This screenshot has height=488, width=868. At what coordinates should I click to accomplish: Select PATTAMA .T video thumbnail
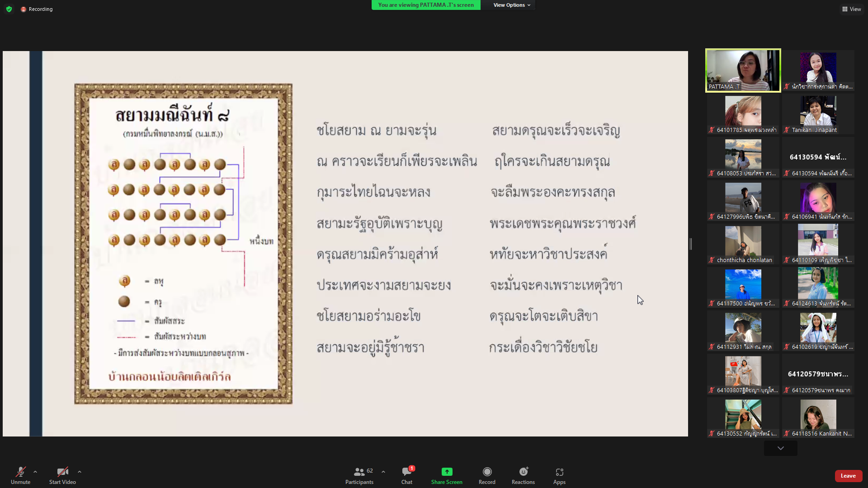click(x=743, y=70)
